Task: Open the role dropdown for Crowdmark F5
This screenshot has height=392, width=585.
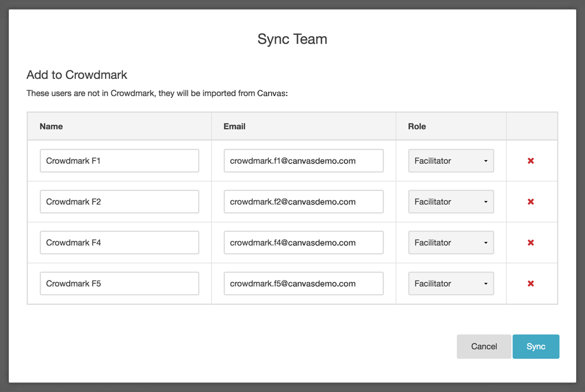Action: click(x=450, y=283)
